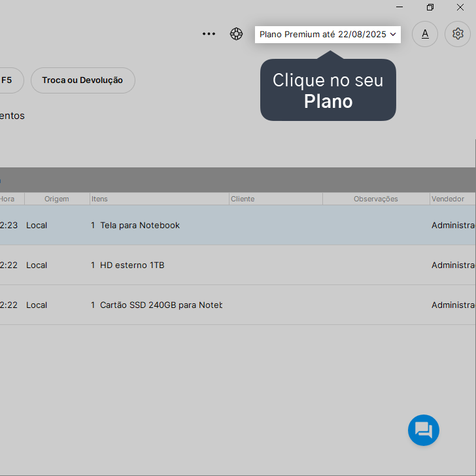Open the blue chat support bubble

pos(424,430)
